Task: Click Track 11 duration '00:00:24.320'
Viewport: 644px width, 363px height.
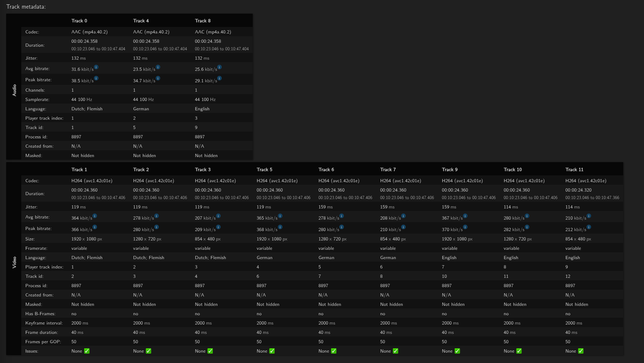Action: point(578,190)
